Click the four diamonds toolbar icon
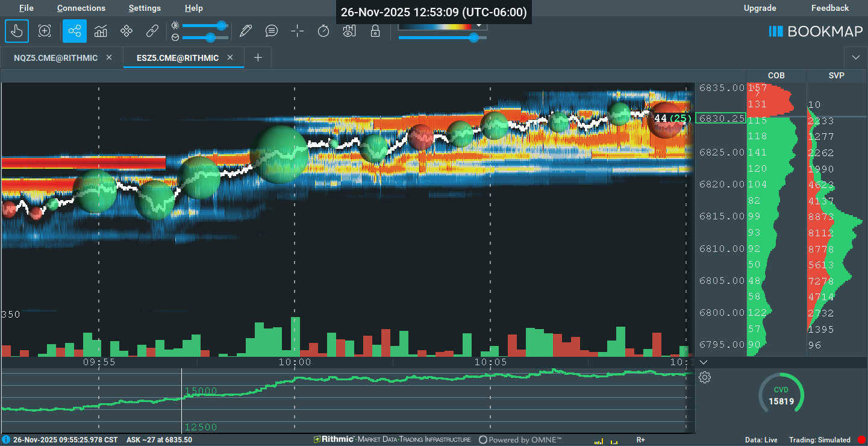The image size is (868, 446). coord(126,31)
